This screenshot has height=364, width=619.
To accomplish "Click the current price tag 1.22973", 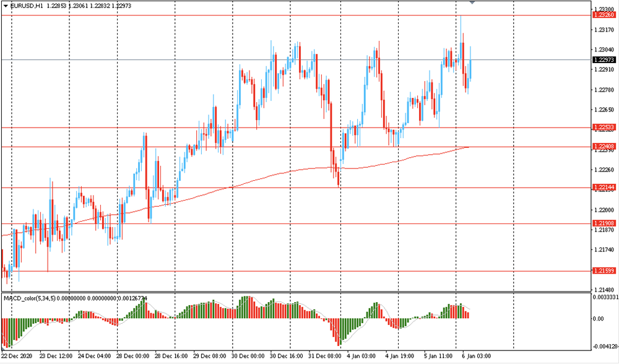I will tap(604, 59).
